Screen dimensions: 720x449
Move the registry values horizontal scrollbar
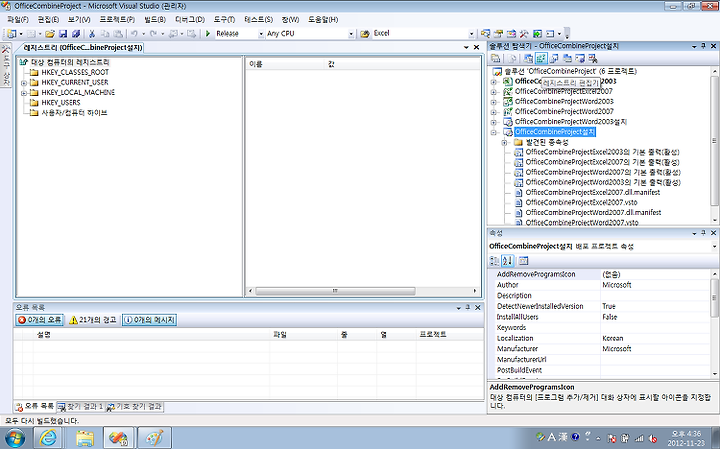click(335, 291)
